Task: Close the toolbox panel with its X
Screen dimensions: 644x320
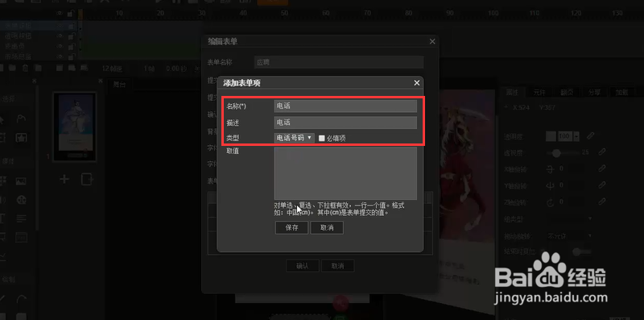Action: tap(35, 81)
